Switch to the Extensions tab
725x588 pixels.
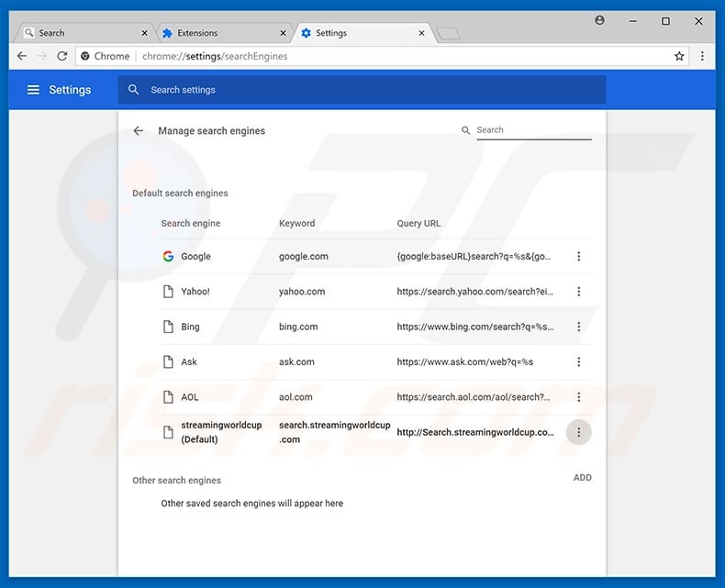pos(224,33)
